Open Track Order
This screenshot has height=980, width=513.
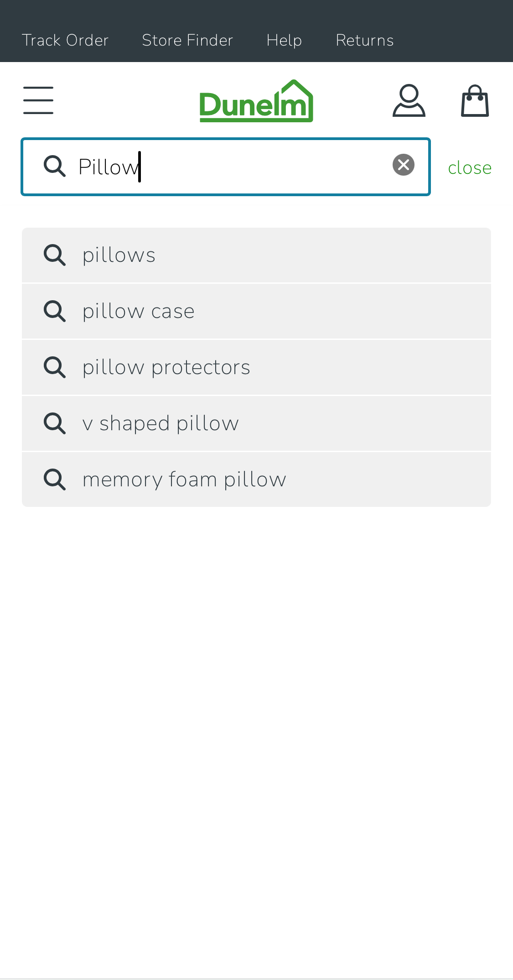point(65,40)
